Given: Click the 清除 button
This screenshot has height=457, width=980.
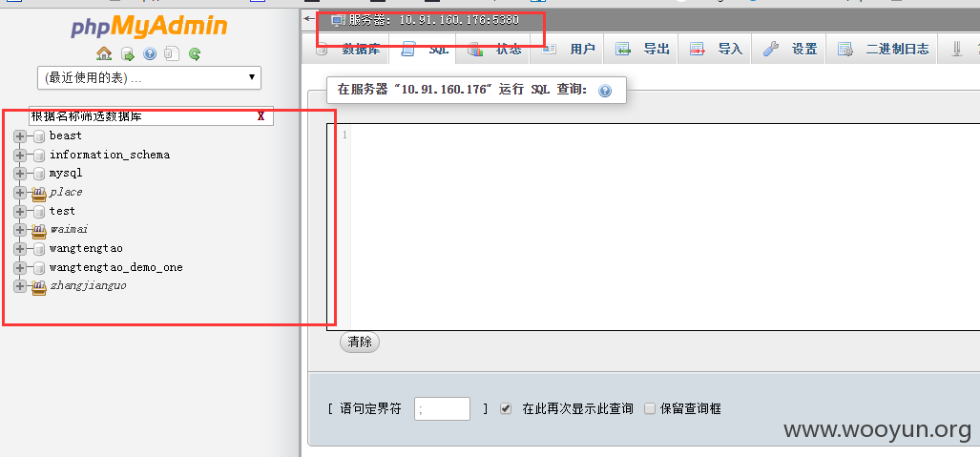Looking at the screenshot, I should [x=360, y=342].
